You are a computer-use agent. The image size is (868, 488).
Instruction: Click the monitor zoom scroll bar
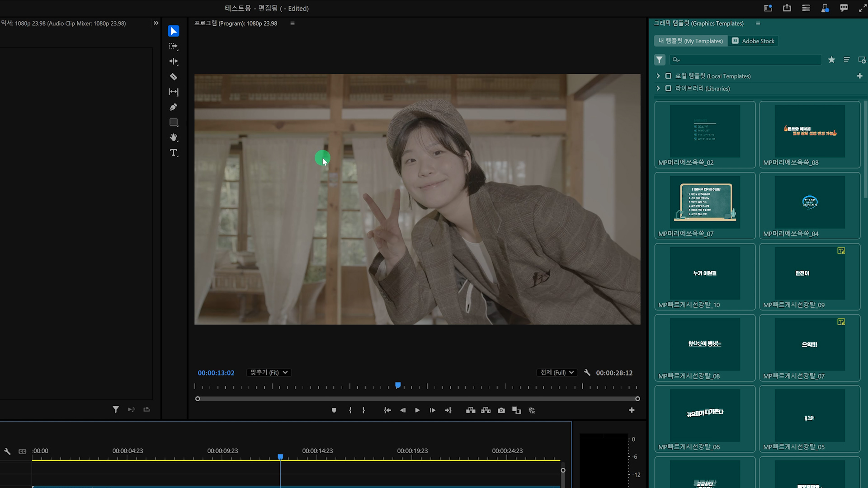tap(417, 399)
